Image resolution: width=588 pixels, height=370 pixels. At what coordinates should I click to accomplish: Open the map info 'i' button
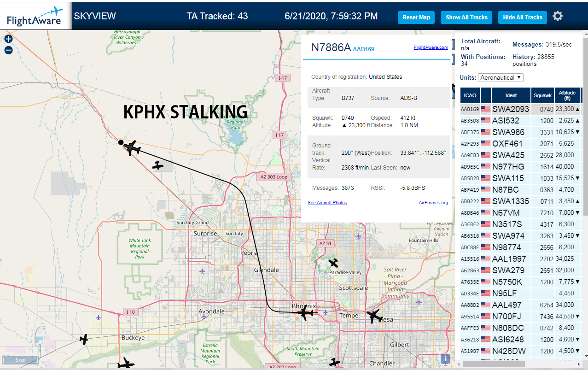[445, 359]
